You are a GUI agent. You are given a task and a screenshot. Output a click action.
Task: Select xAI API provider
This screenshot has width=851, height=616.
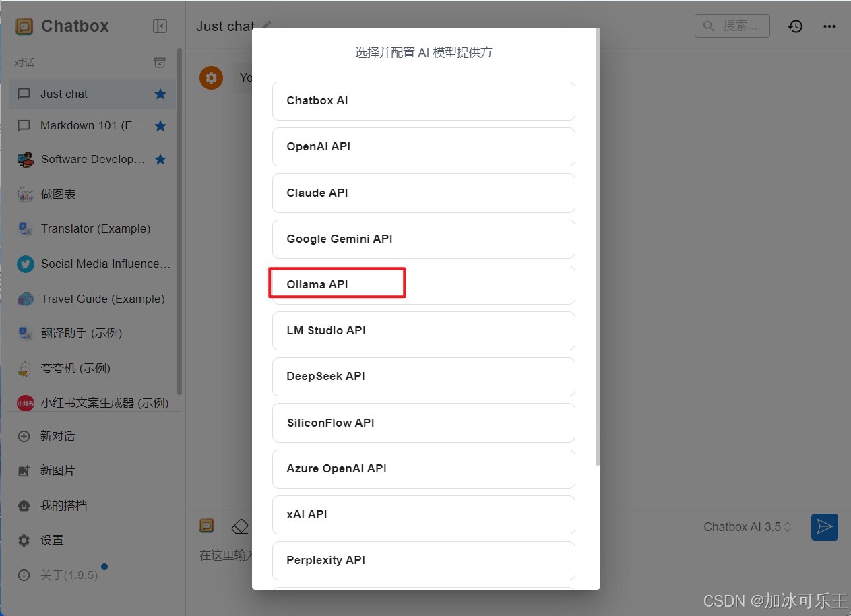click(x=423, y=514)
